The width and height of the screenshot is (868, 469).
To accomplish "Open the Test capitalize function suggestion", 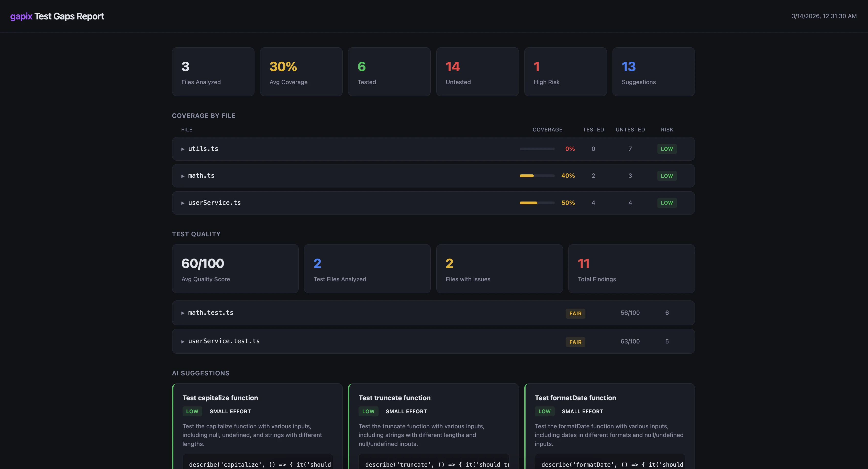I will 220,398.
